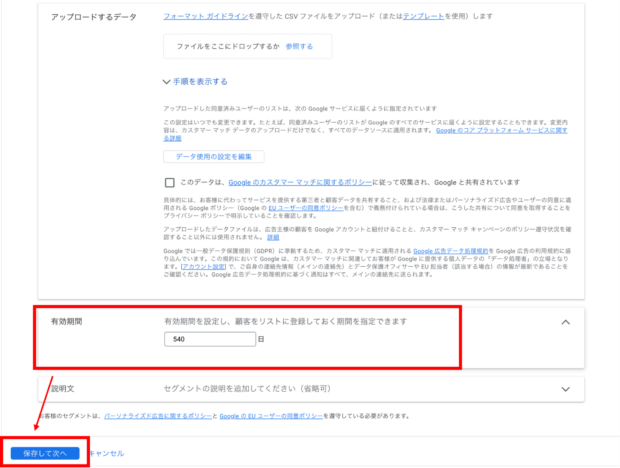Click the CSV file drop zone

(x=248, y=46)
